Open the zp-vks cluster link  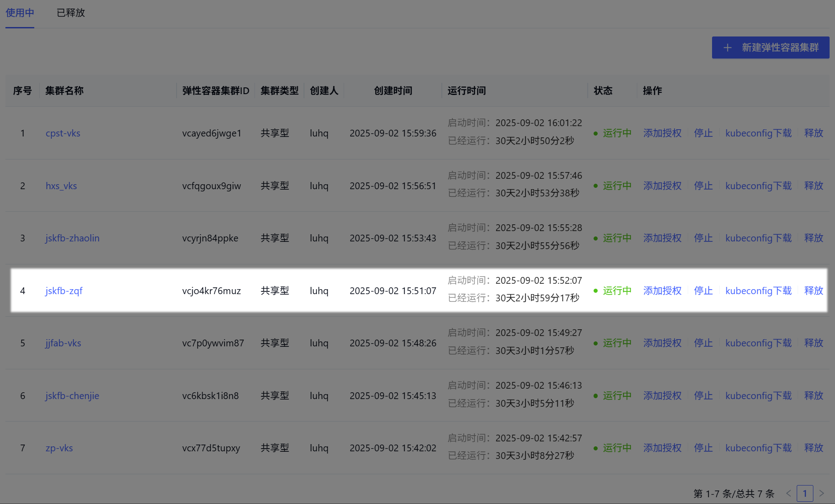tap(59, 448)
